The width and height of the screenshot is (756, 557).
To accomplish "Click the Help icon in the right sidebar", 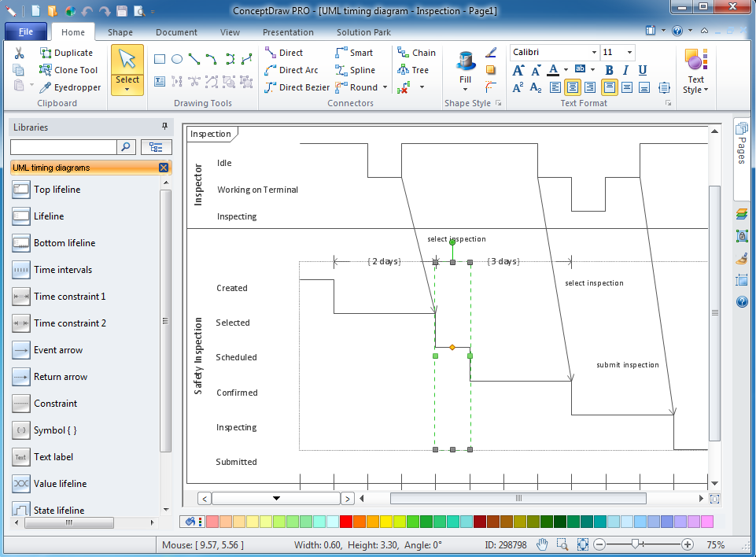I will click(740, 301).
